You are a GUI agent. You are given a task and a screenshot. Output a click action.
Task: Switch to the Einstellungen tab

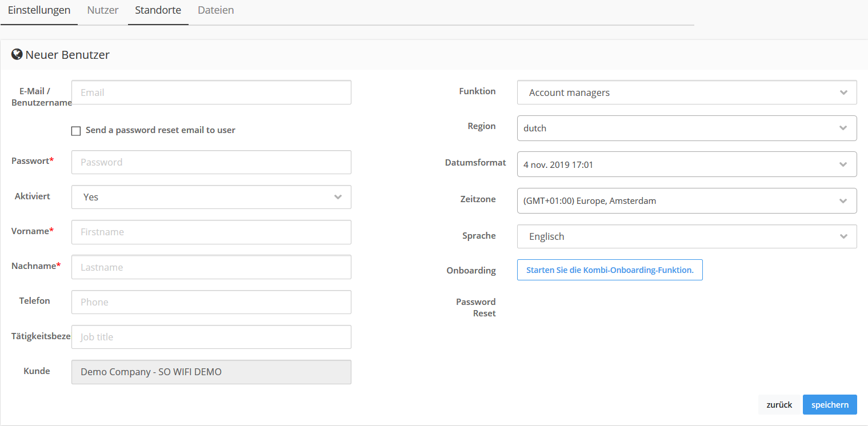[39, 10]
